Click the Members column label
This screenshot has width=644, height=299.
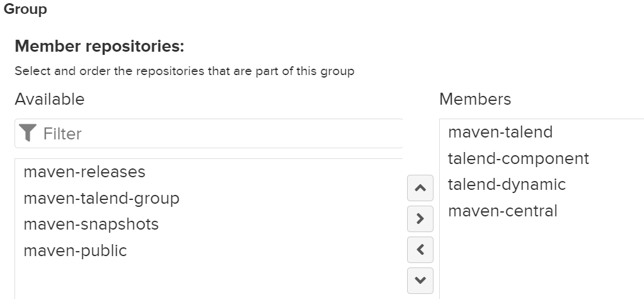point(475,99)
